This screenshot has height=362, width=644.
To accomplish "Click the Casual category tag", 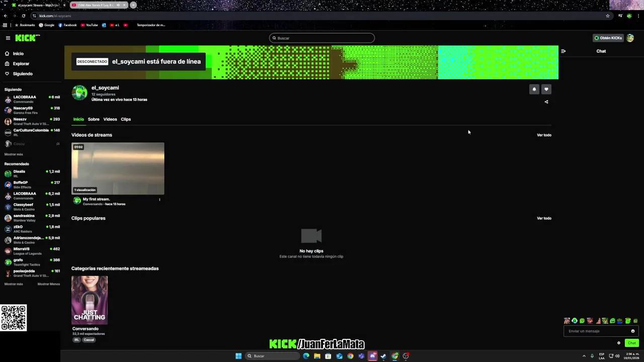I will pyautogui.click(x=89, y=340).
